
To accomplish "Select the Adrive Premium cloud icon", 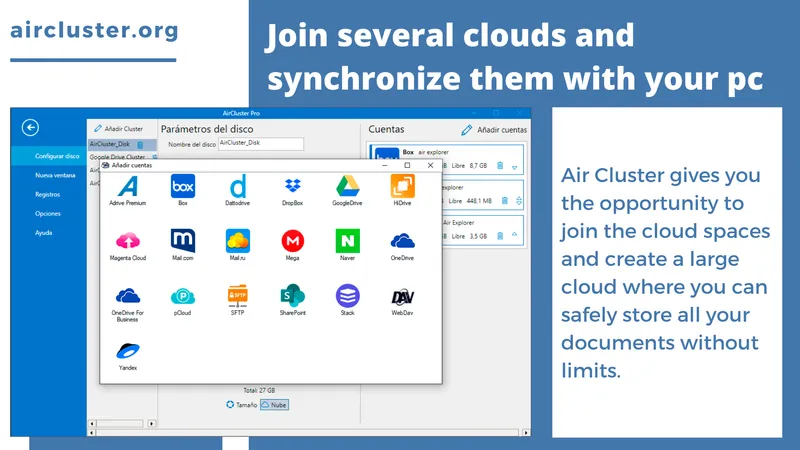I will pyautogui.click(x=128, y=189).
